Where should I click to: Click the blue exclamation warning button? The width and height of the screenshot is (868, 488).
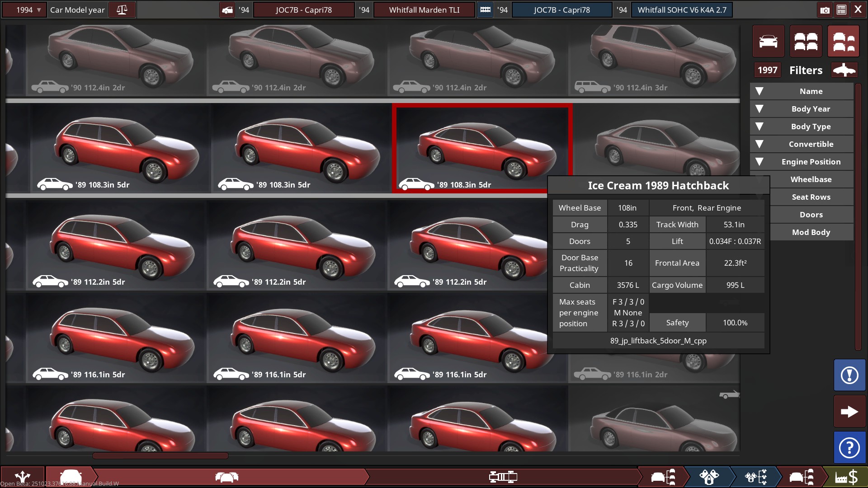pyautogui.click(x=849, y=375)
